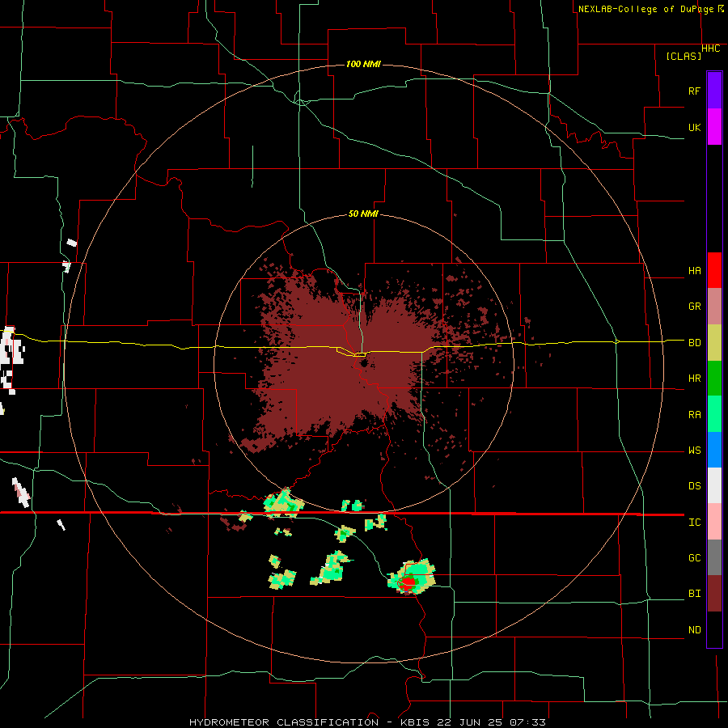Click the blue WS wet snow swatch
Screen dimensions: 728x728
pos(714,450)
